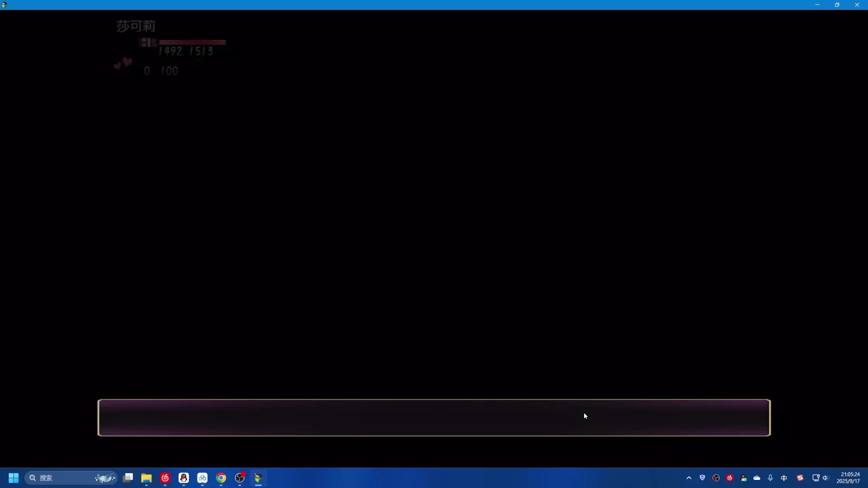Open NetEase Cloud Music from taskbar
The height and width of the screenshot is (488, 868).
pos(165,478)
